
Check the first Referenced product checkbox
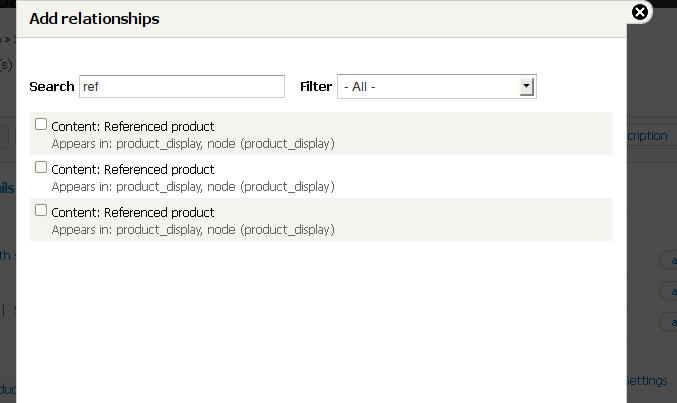[41, 125]
